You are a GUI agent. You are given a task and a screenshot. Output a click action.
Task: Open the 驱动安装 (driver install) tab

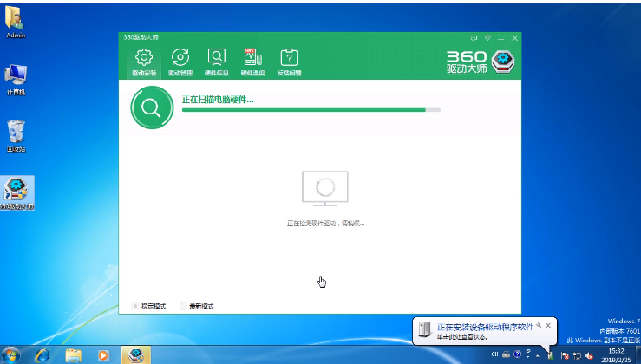coord(144,61)
